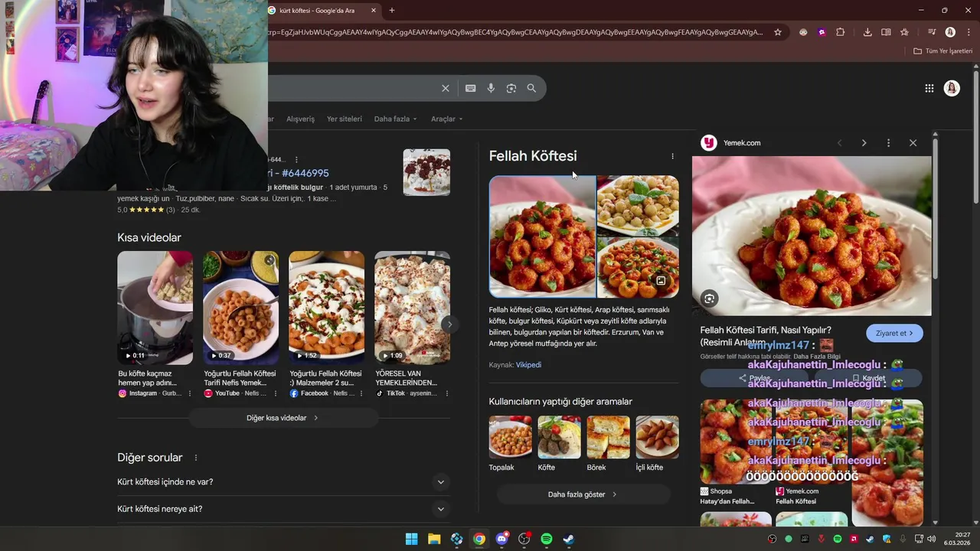
Task: Open the image preview three-dot menu
Action: point(888,143)
